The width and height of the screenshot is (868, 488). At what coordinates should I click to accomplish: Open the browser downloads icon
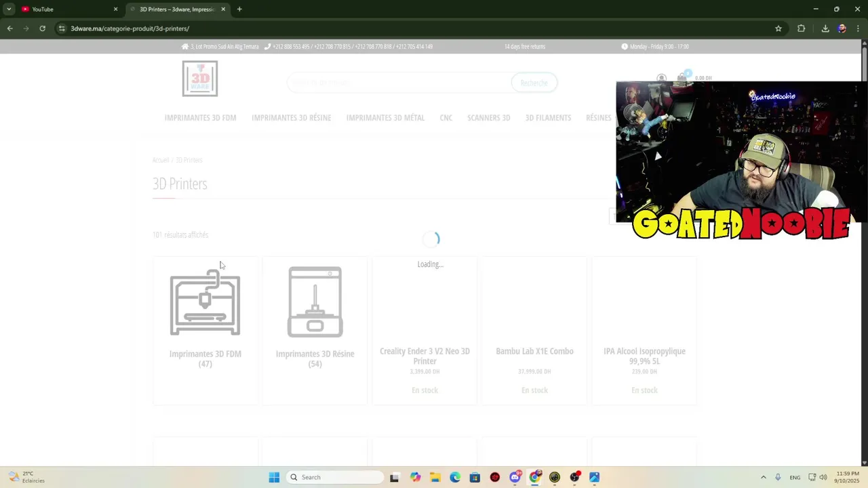coord(825,28)
